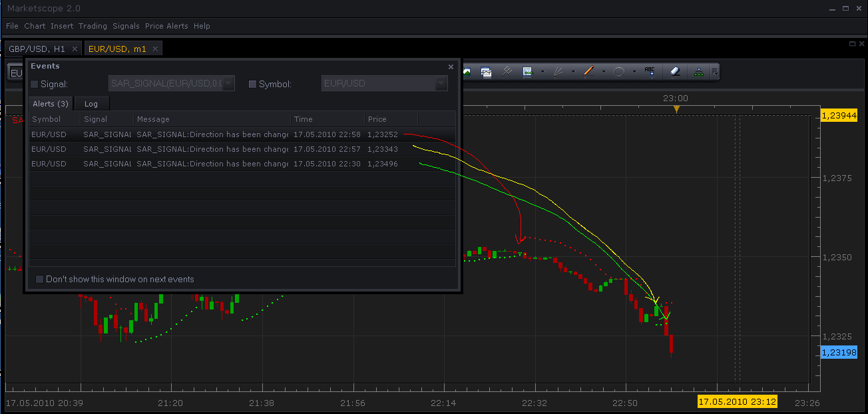Image resolution: width=868 pixels, height=414 pixels.
Task: Select the alert row priced 1,23343
Action: [x=242, y=149]
